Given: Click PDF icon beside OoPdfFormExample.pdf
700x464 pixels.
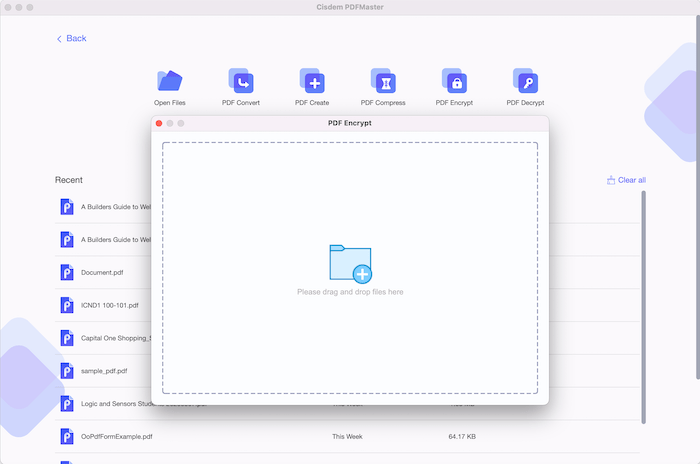Looking at the screenshot, I should (67, 437).
